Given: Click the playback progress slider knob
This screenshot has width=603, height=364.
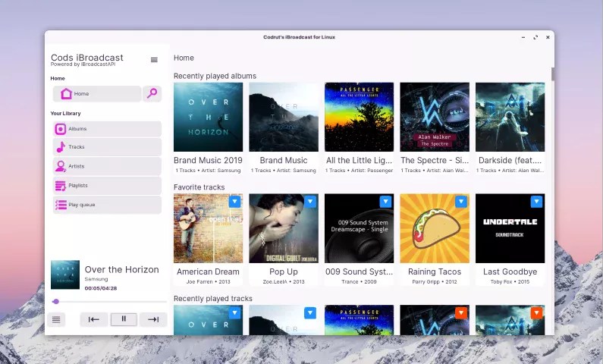Looking at the screenshot, I should click(x=56, y=302).
